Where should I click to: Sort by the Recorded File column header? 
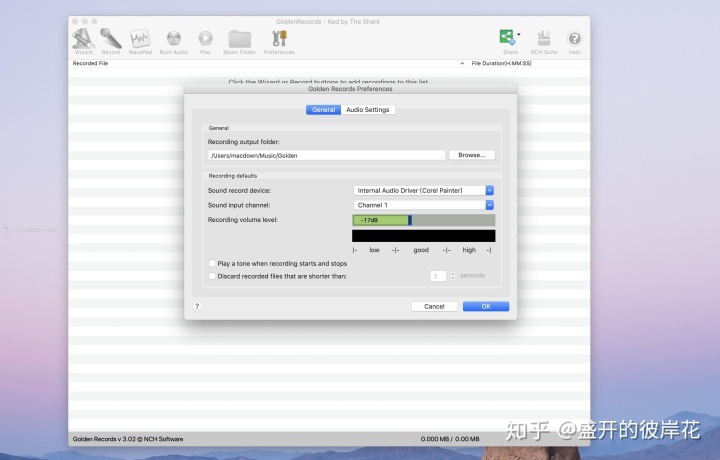[x=90, y=63]
